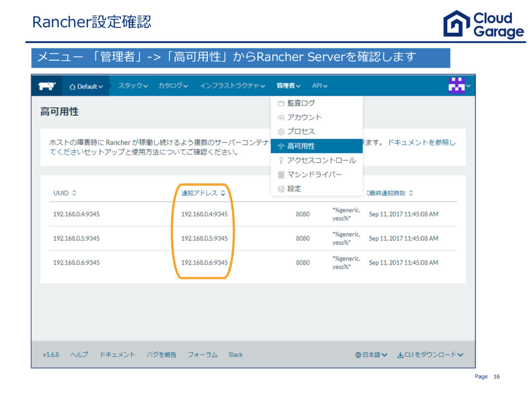This screenshot has height=399, width=532.
Task: Open the スタック menu
Action: pos(133,86)
